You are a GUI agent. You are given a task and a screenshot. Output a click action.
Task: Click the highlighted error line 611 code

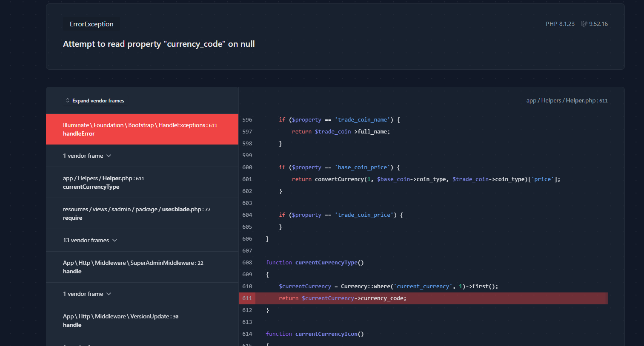tap(342, 298)
